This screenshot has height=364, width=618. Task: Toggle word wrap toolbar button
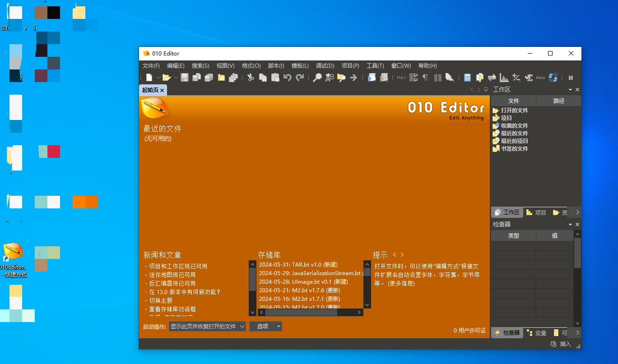[x=414, y=78]
